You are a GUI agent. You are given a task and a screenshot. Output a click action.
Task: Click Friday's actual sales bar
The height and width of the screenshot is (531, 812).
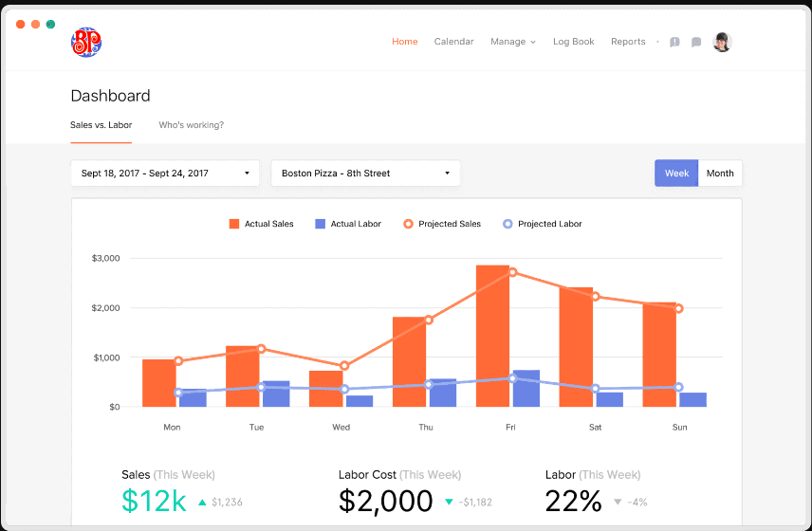click(x=492, y=337)
